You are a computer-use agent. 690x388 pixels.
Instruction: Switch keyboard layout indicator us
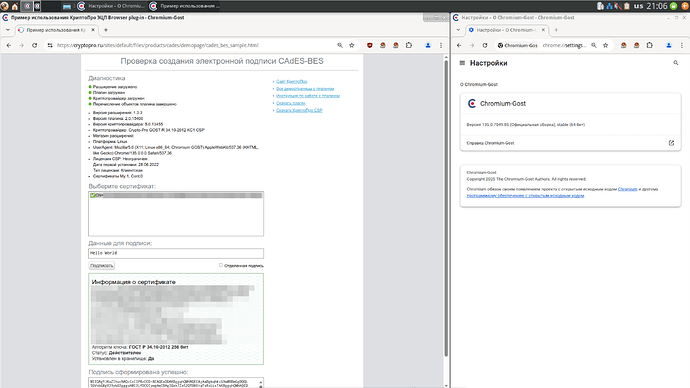[x=638, y=6]
